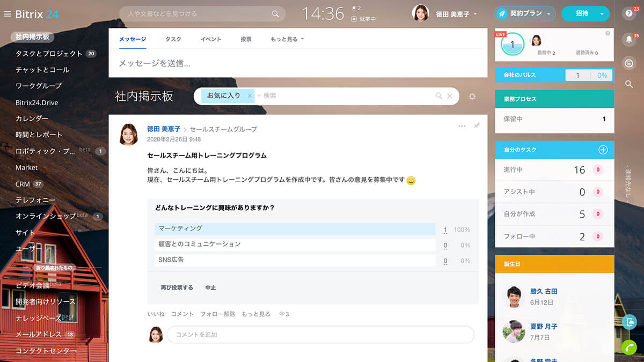Click the 再び投票する button
Viewport: 644px width, 362px height.
177,288
